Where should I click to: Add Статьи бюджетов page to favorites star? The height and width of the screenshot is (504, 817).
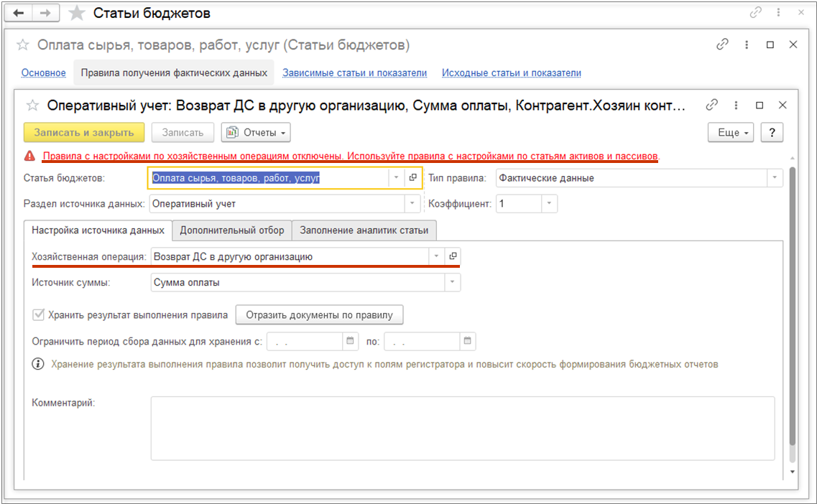pyautogui.click(x=77, y=13)
